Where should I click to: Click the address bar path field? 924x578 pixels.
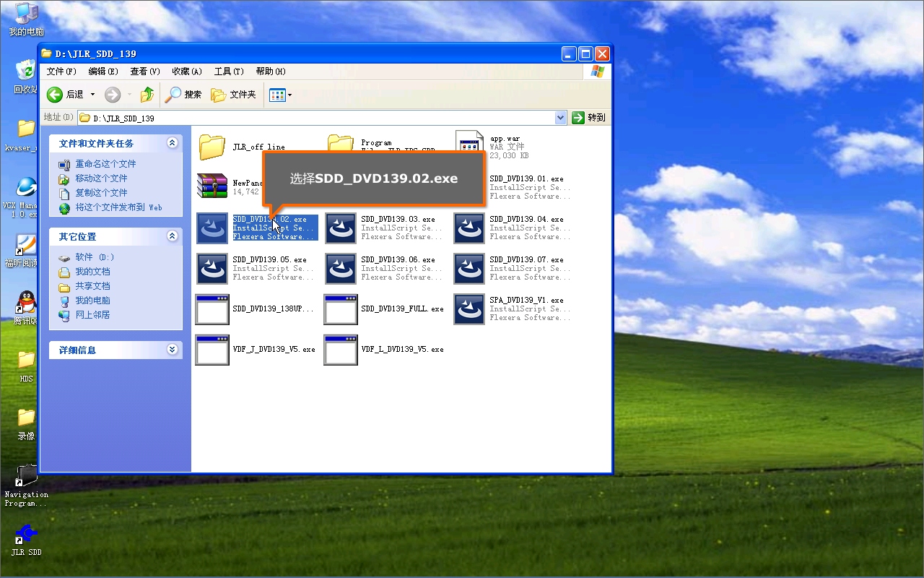[316, 118]
